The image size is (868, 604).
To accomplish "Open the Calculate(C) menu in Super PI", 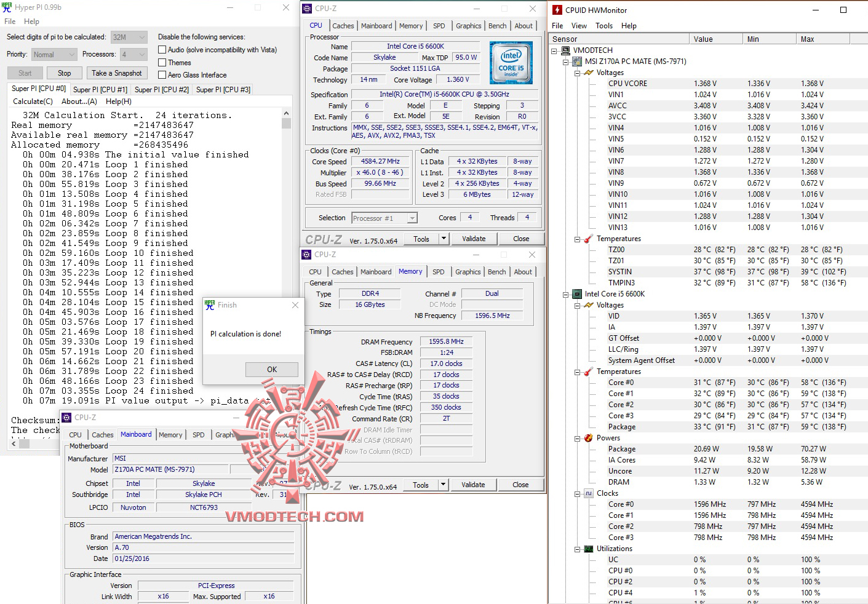I will pos(33,101).
